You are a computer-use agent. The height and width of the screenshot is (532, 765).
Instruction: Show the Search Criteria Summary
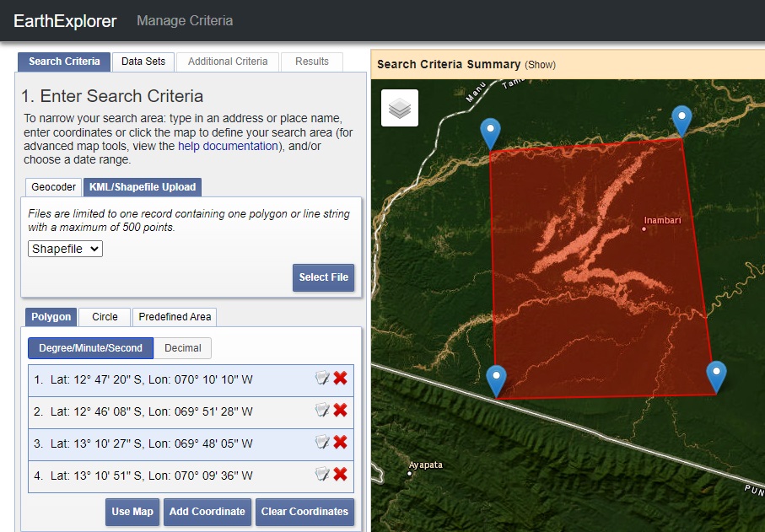click(x=540, y=65)
